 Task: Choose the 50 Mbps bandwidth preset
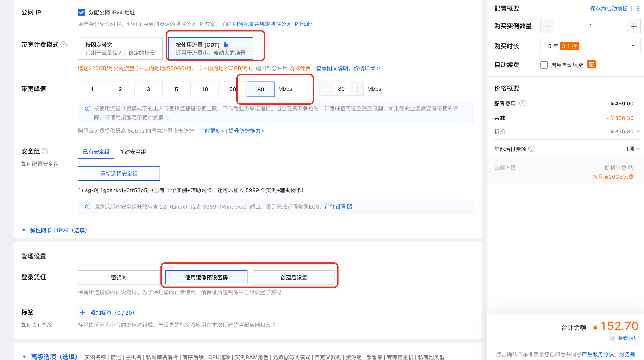click(x=233, y=89)
